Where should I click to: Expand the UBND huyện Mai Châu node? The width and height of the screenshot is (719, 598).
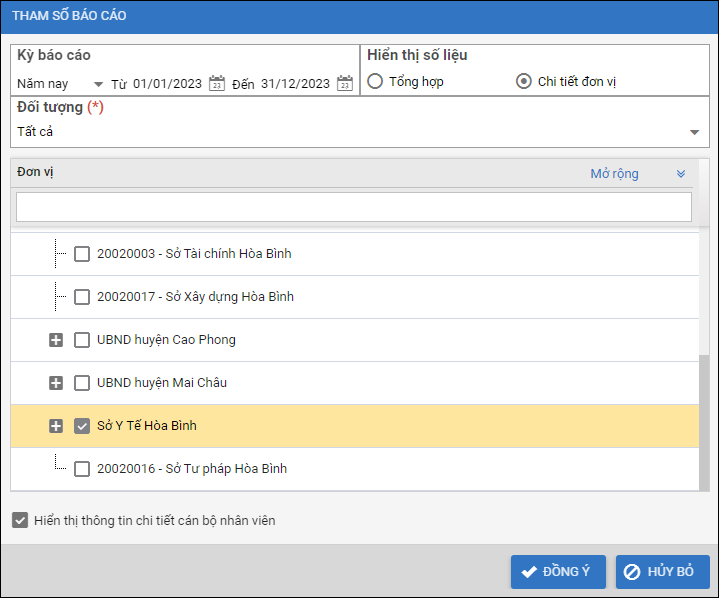tap(56, 383)
